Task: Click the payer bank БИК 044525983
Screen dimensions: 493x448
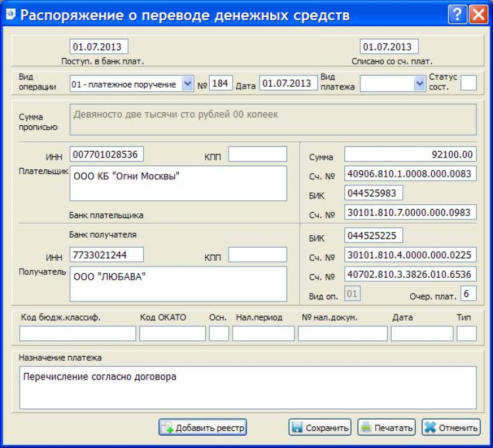Action: click(x=373, y=193)
